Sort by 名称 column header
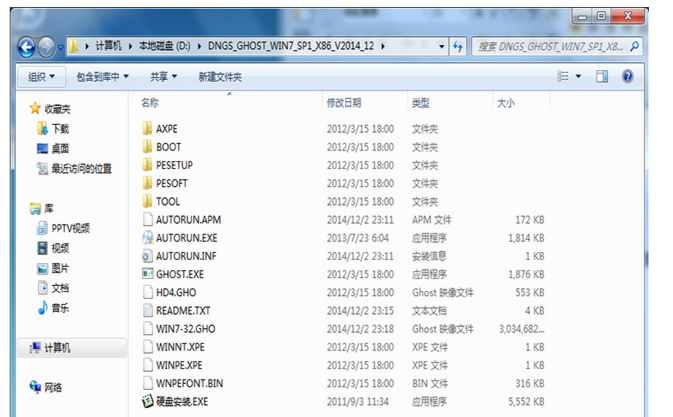673x417 pixels. (150, 103)
